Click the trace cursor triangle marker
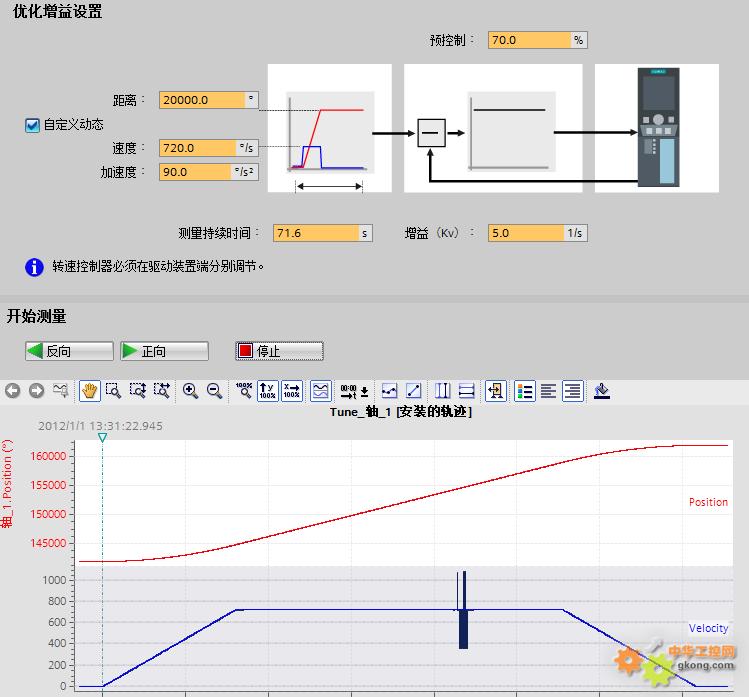This screenshot has width=749, height=697. [x=102, y=438]
